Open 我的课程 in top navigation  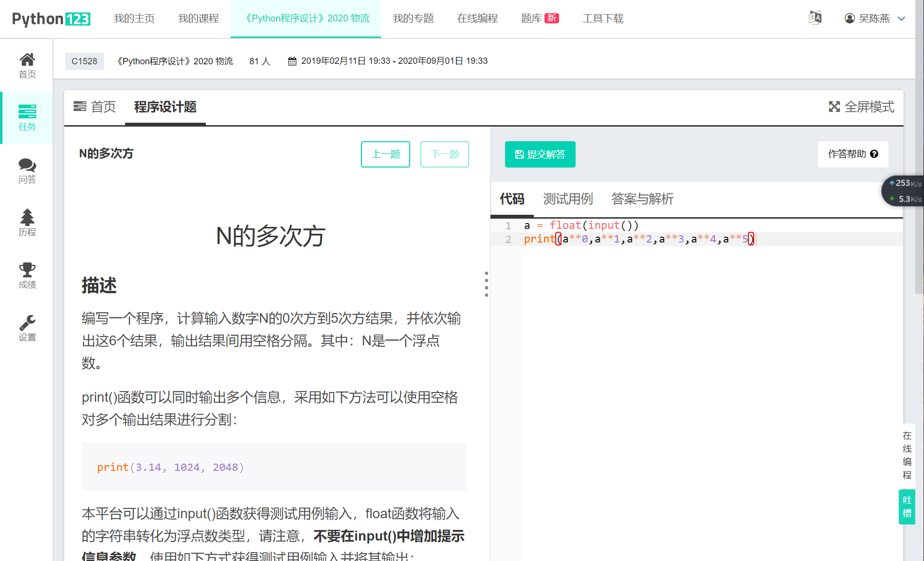click(x=199, y=19)
